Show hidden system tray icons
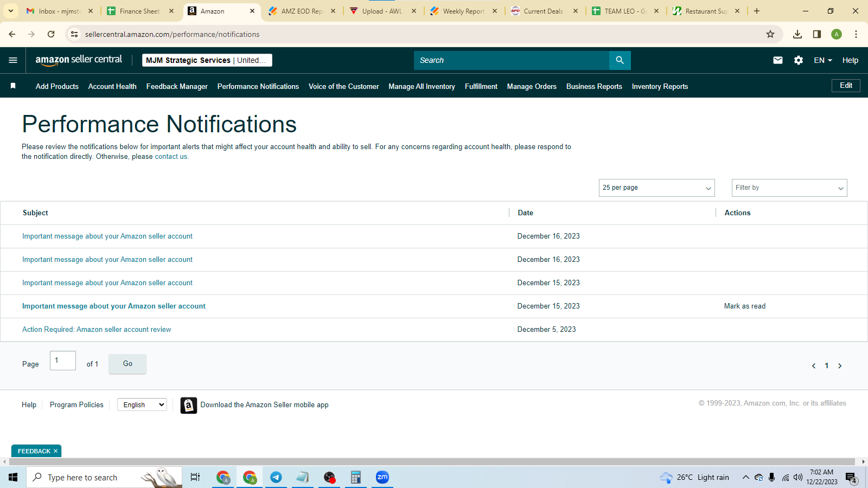The width and height of the screenshot is (868, 488). 745,477
